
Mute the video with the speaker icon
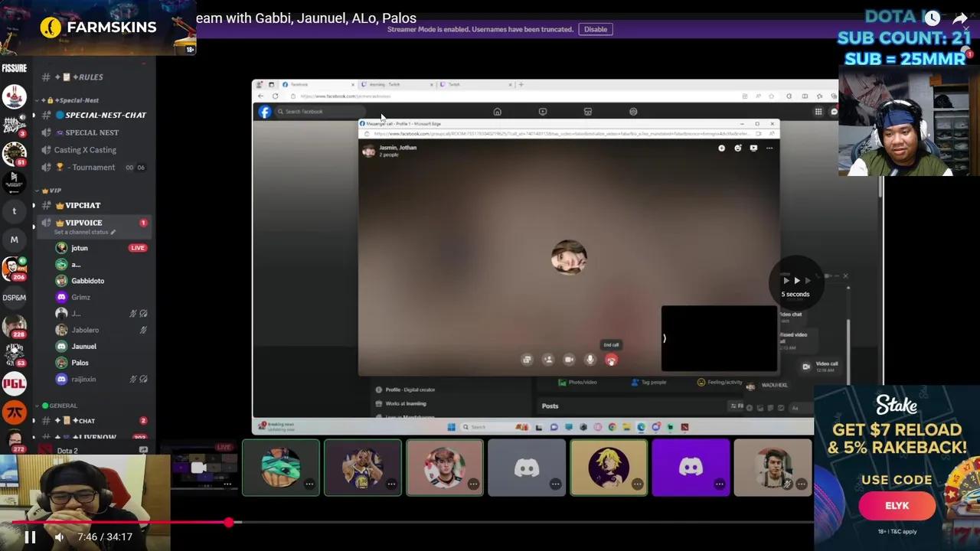[x=59, y=537]
